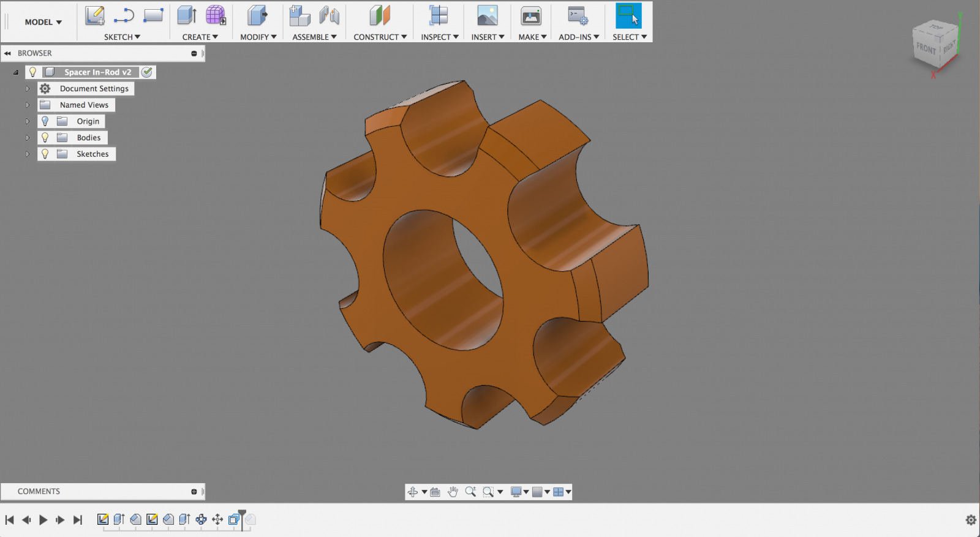Expand the Document Settings node
The image size is (980, 537).
(28, 89)
